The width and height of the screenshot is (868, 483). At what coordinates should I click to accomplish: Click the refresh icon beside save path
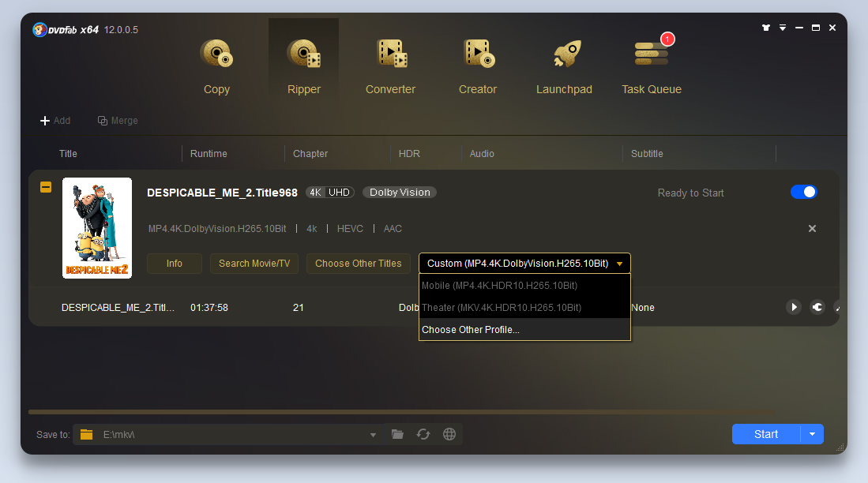coord(423,434)
